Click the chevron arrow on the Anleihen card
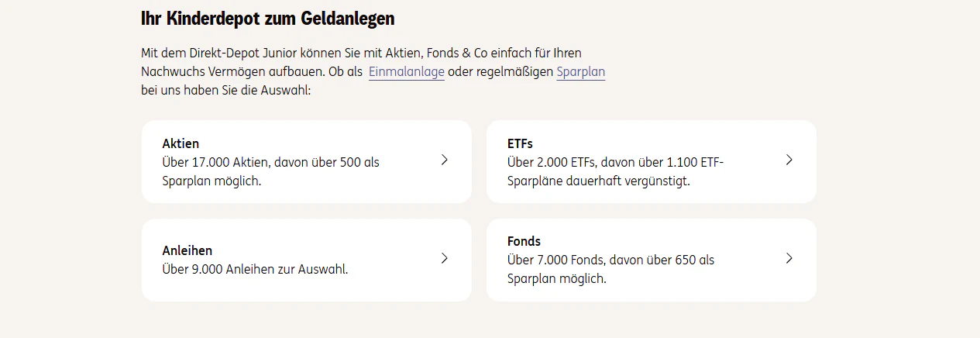Viewport: 980px width, 338px height. point(444,259)
